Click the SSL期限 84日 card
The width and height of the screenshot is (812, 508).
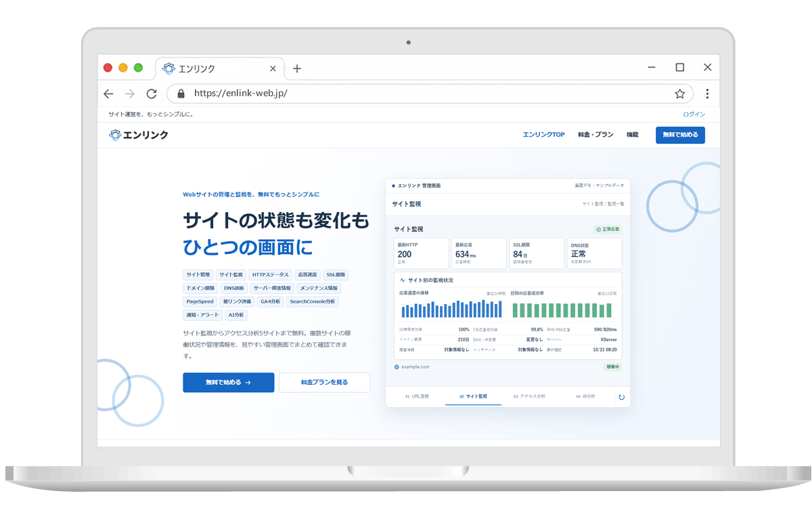(x=537, y=253)
